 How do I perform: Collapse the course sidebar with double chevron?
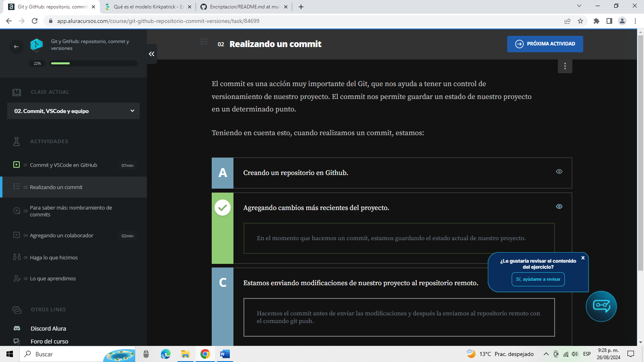point(152,54)
